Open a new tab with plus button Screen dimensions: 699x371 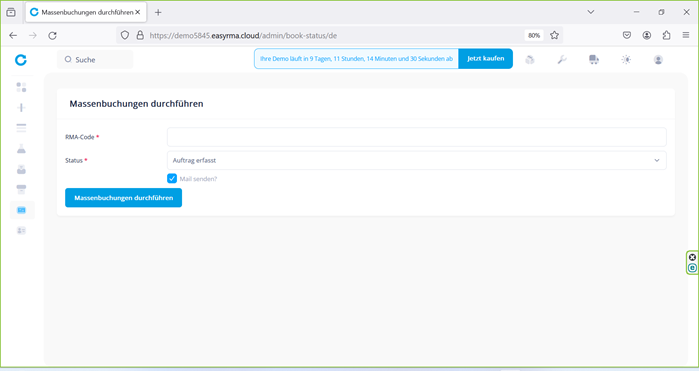pyautogui.click(x=158, y=12)
